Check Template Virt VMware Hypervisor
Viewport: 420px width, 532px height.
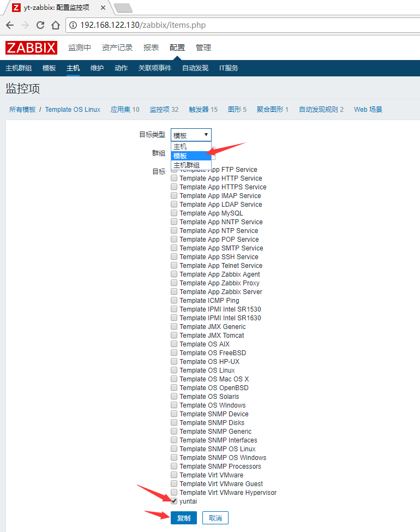point(174,492)
